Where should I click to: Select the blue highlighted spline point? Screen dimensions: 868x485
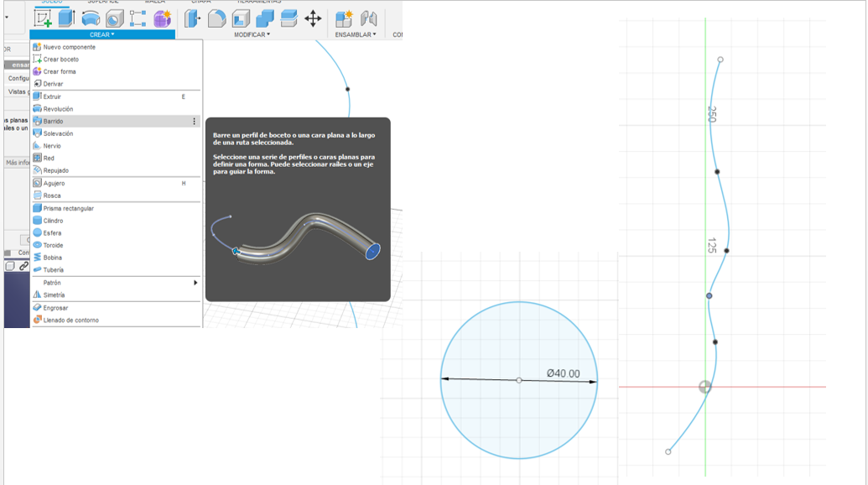[x=709, y=295]
